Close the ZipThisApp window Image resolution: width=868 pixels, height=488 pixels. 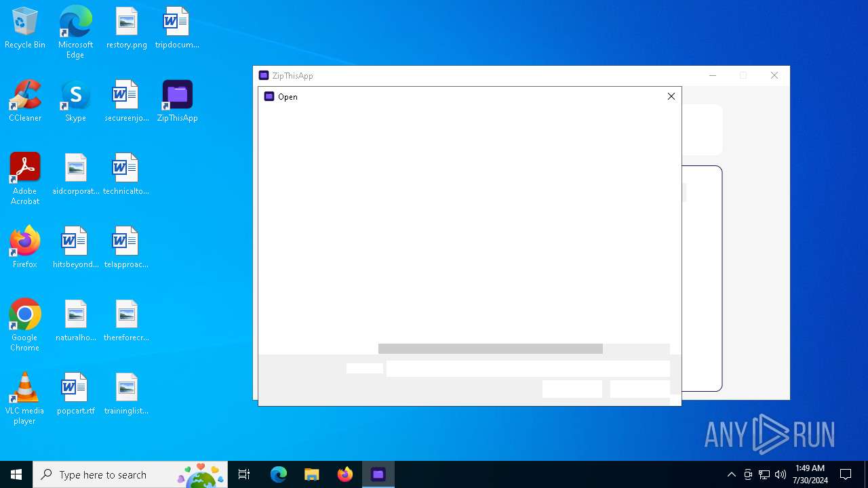click(774, 75)
